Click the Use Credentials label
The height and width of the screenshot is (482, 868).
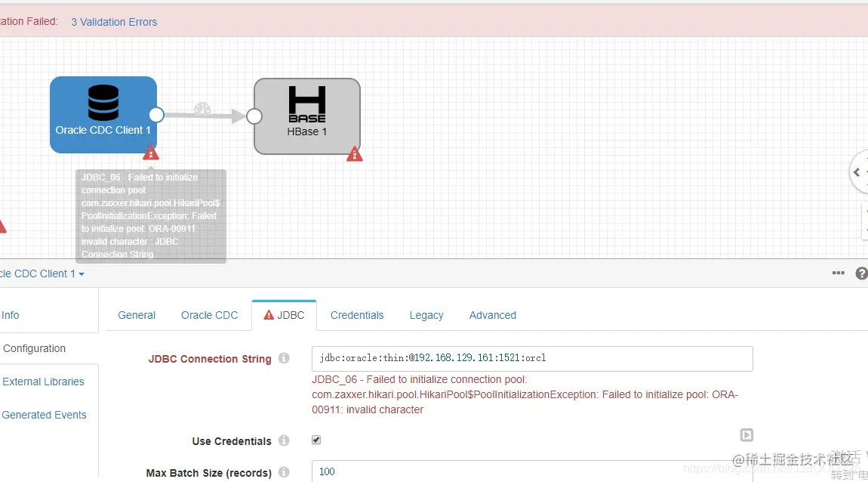pyautogui.click(x=232, y=441)
